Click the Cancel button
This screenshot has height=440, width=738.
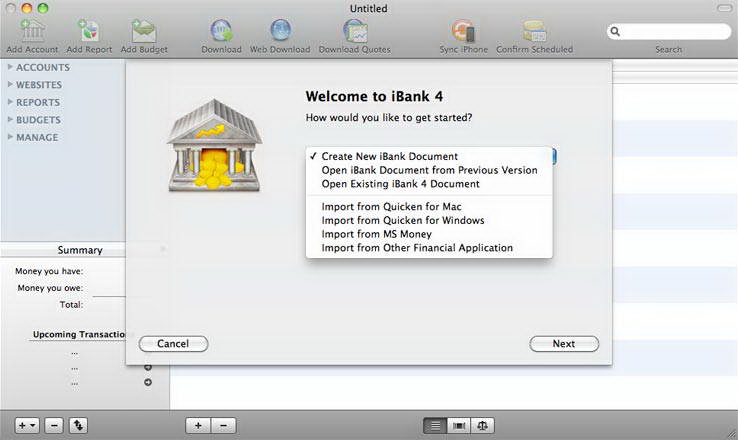(x=173, y=344)
